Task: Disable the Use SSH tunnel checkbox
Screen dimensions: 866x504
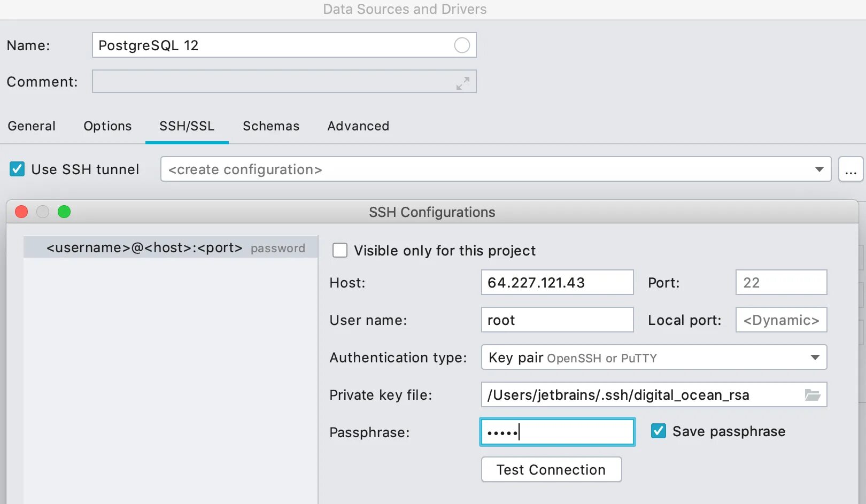Action: 17,169
